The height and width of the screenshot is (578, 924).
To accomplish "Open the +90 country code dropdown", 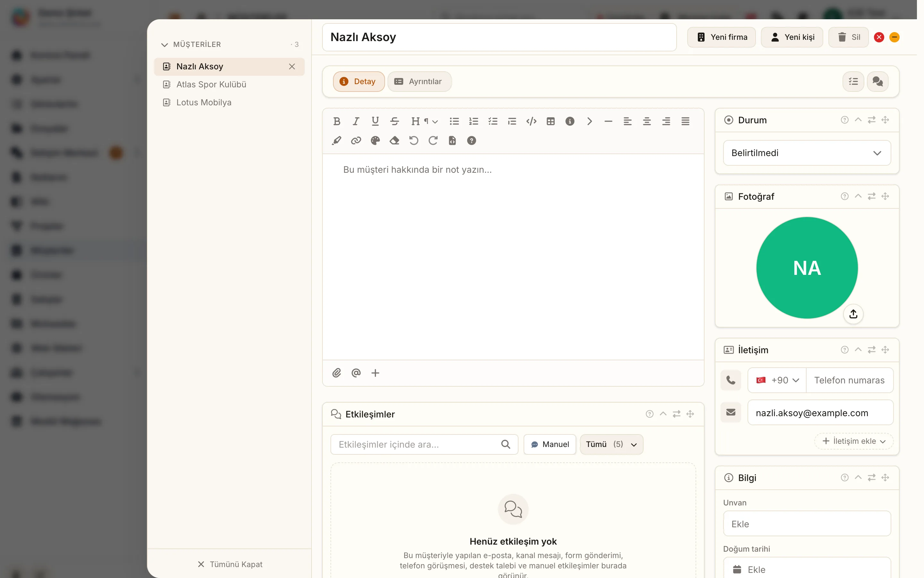I will point(777,381).
